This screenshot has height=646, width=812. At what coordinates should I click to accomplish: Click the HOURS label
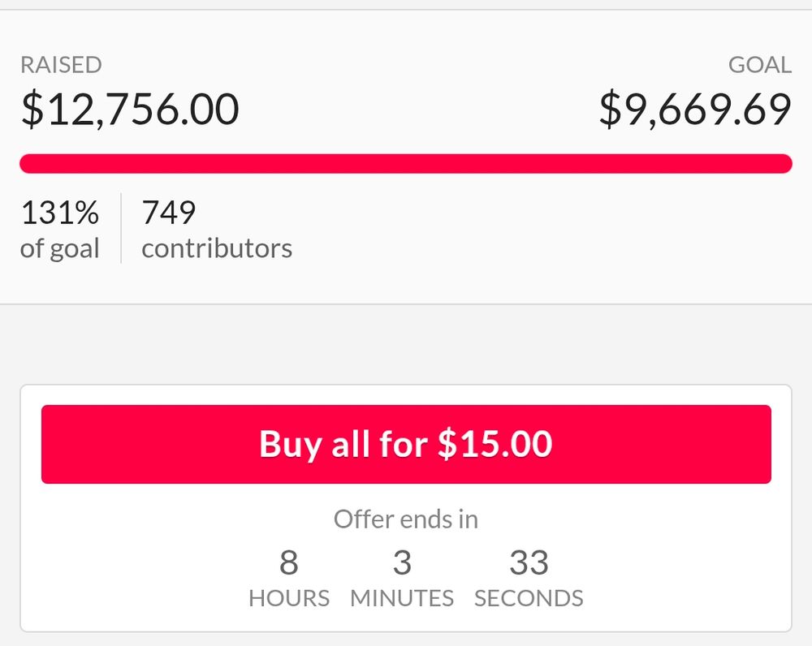[x=289, y=598]
